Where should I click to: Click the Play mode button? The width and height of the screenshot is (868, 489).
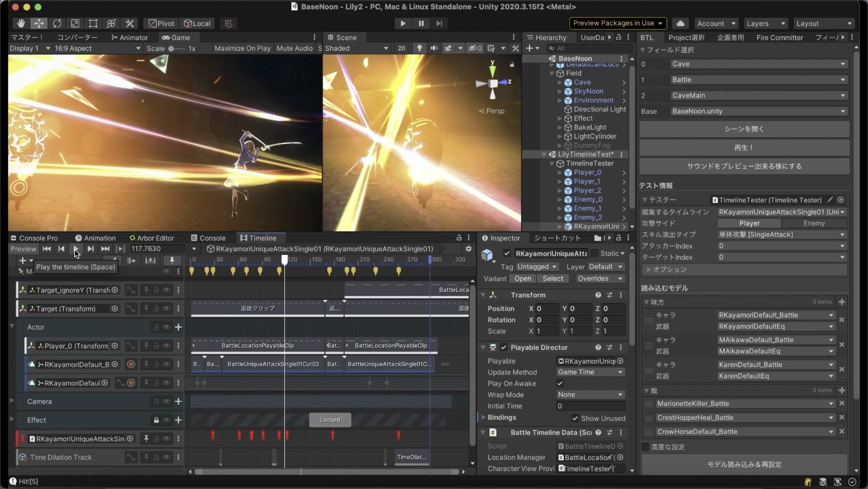pos(403,23)
